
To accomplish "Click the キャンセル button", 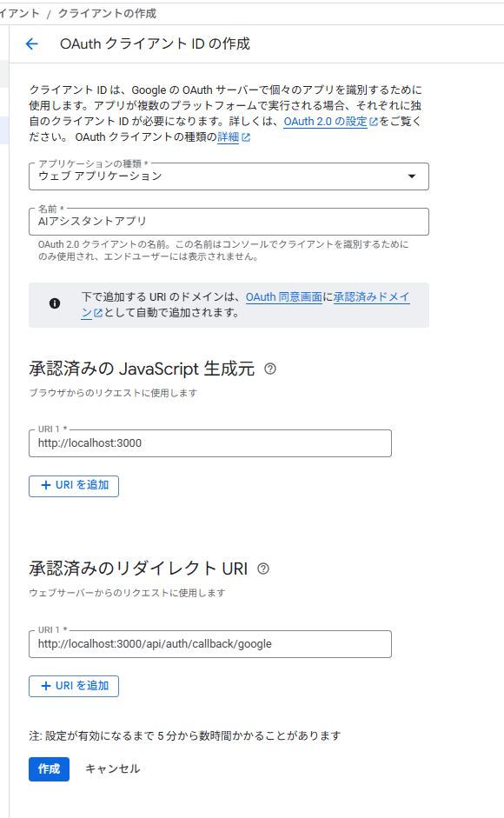I will [x=112, y=769].
